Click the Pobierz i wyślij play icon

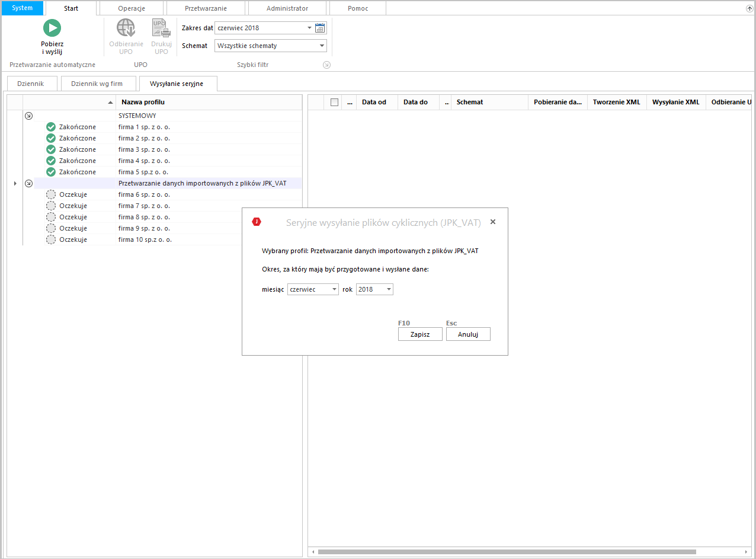[52, 28]
